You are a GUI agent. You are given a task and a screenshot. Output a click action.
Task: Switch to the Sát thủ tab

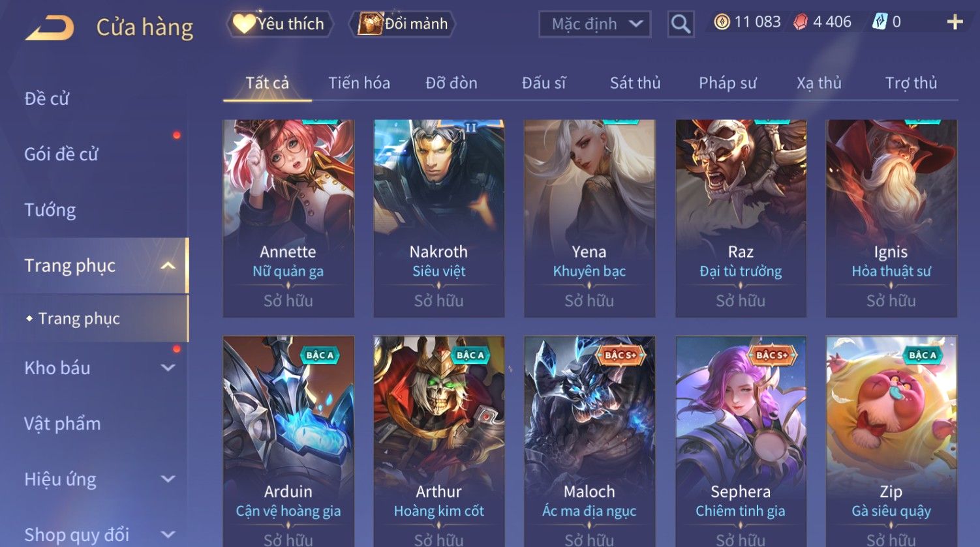click(635, 83)
